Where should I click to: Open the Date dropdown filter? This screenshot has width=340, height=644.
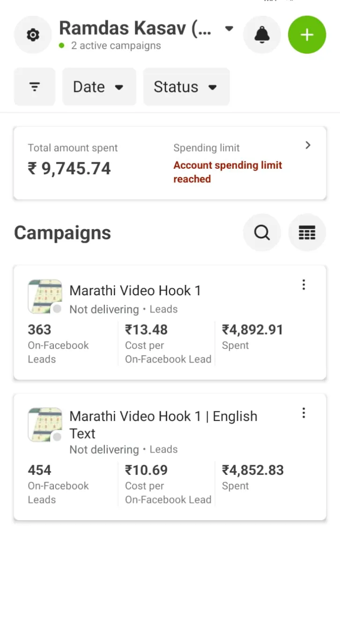pyautogui.click(x=99, y=87)
